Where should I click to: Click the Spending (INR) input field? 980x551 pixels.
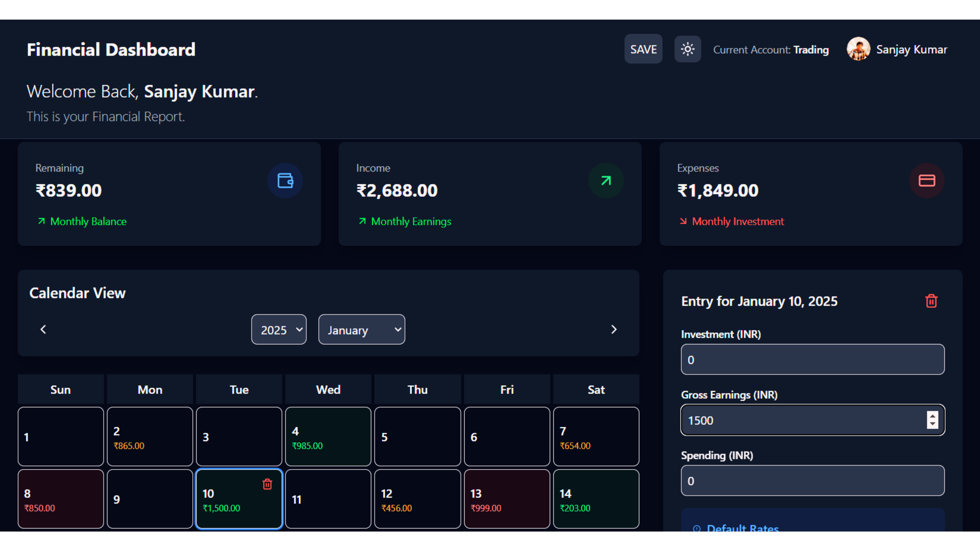[813, 480]
